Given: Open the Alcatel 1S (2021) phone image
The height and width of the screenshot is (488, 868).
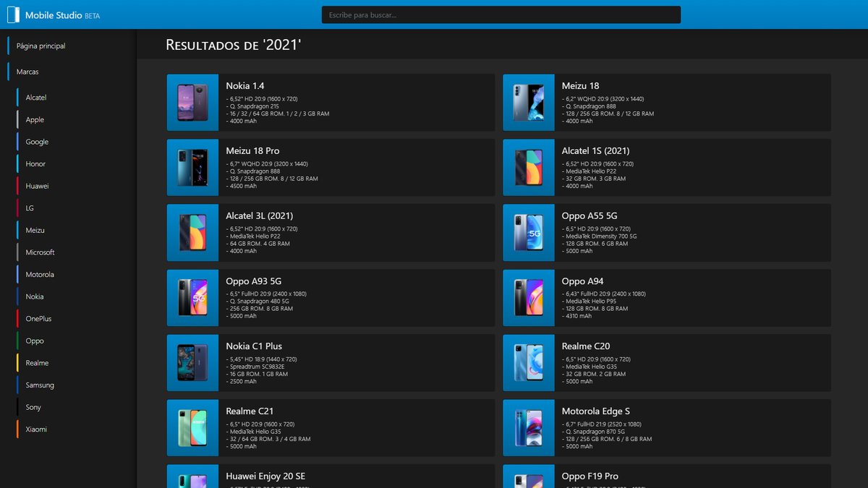Looking at the screenshot, I should (x=529, y=168).
